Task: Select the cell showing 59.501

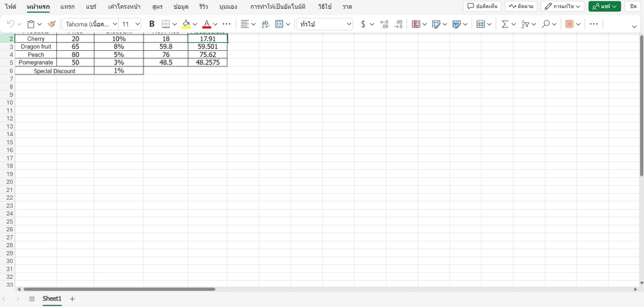Action: coord(207,47)
